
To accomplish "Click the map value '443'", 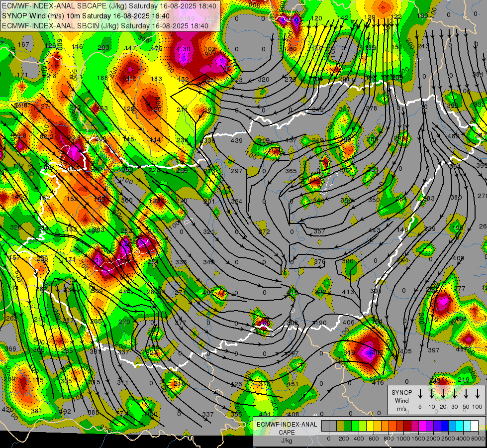I will pyautogui.click(x=374, y=230).
